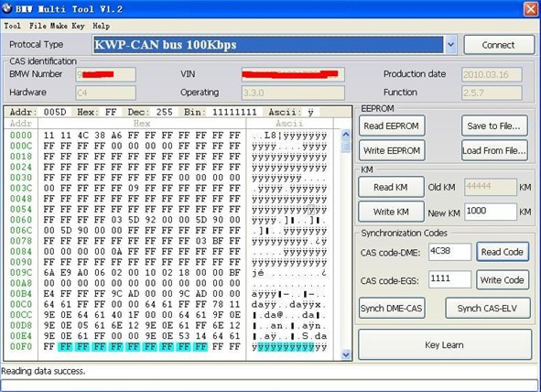Click hex byte 6A in row 009C
The height and width of the screenshot is (392, 541).
[49, 273]
